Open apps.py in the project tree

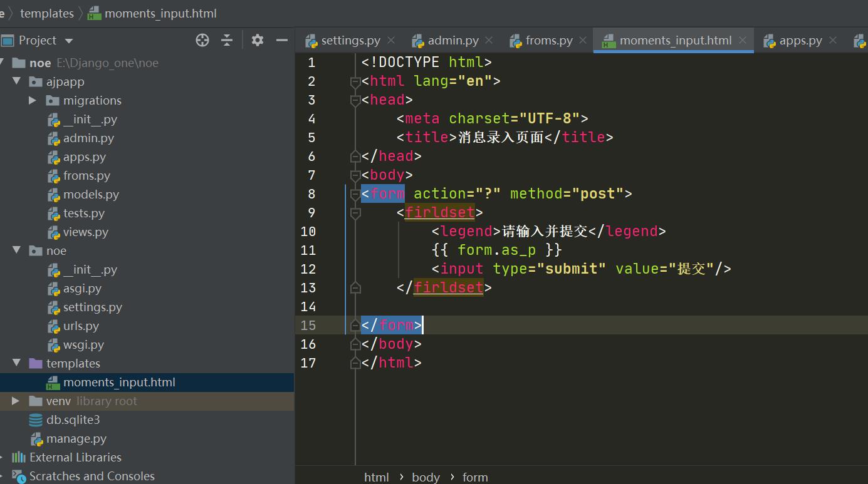pos(85,157)
